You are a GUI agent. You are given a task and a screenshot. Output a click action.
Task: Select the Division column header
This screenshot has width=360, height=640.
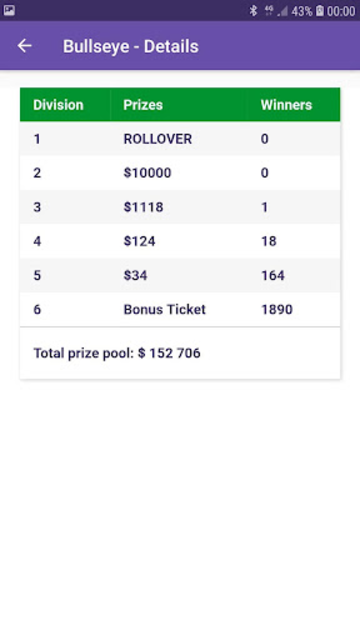pyautogui.click(x=58, y=105)
